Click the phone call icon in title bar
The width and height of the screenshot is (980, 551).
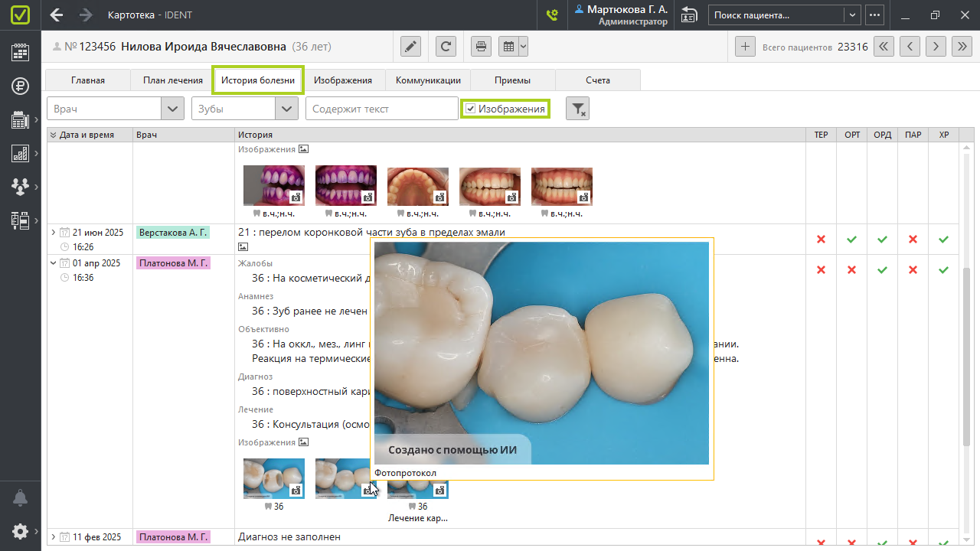[x=552, y=15]
